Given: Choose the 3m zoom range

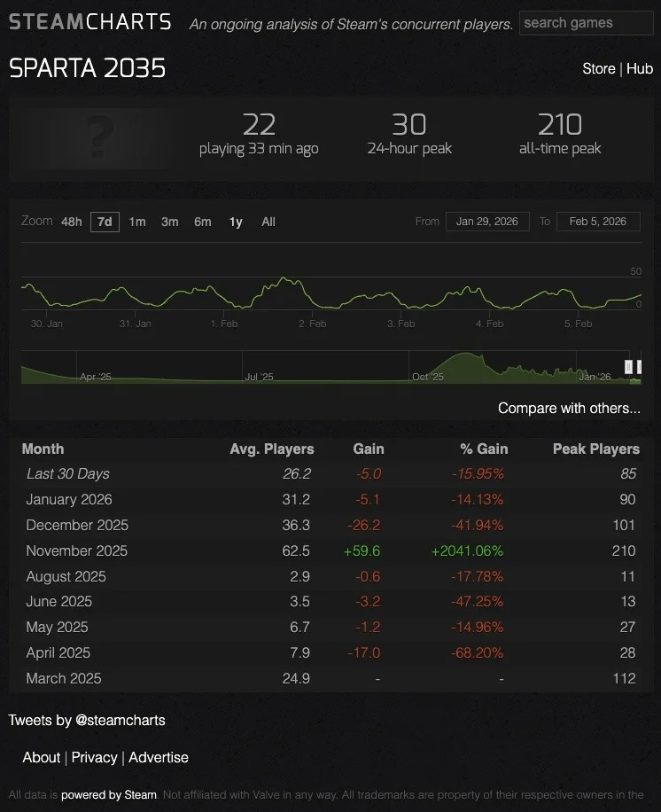Looking at the screenshot, I should 169,222.
